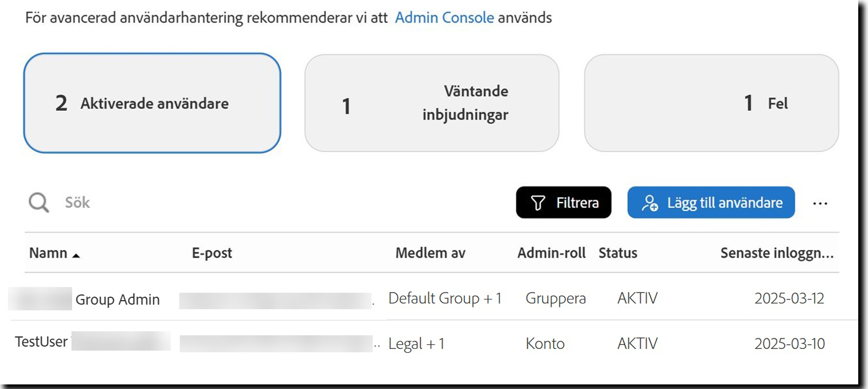868x389 pixels.
Task: Switch to Väntande inbjudningar view
Action: [x=433, y=103]
